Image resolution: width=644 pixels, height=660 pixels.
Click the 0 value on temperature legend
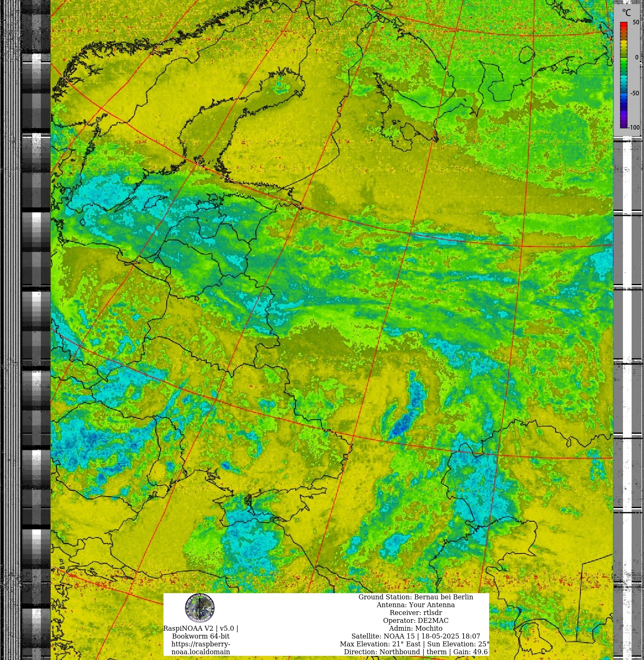click(637, 57)
